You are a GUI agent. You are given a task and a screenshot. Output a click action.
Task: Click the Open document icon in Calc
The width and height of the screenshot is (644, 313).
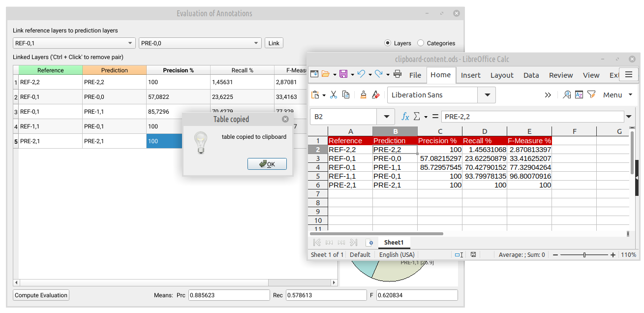coord(326,74)
